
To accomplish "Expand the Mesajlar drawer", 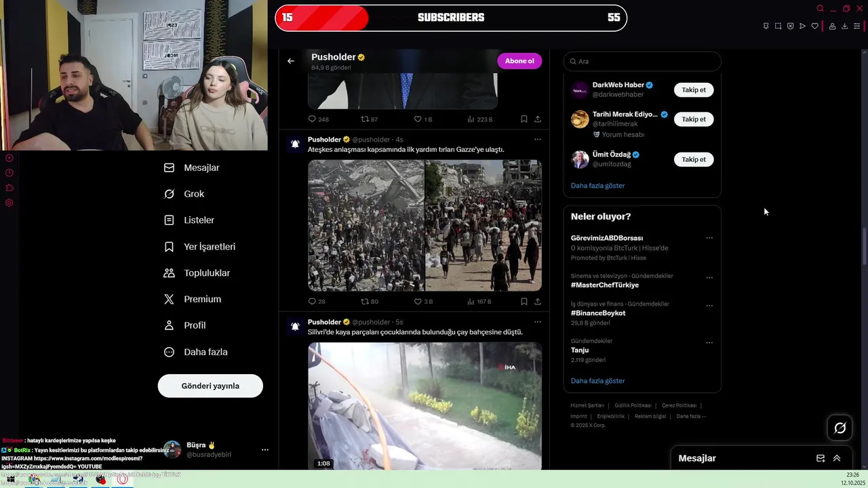I will click(x=837, y=458).
